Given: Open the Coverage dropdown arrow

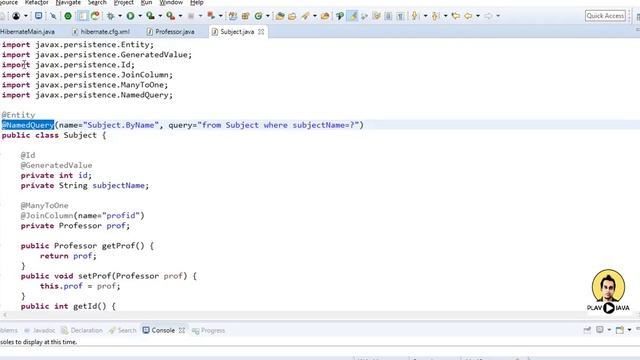Looking at the screenshot, I should [x=160, y=16].
